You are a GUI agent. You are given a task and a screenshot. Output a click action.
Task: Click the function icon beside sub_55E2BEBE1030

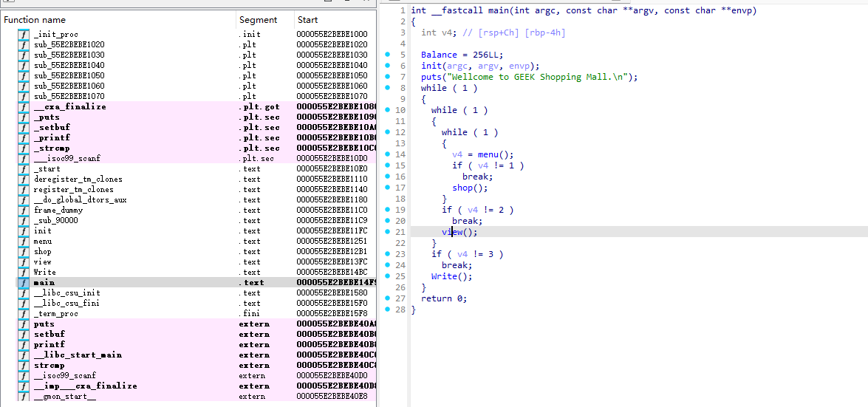click(x=24, y=55)
